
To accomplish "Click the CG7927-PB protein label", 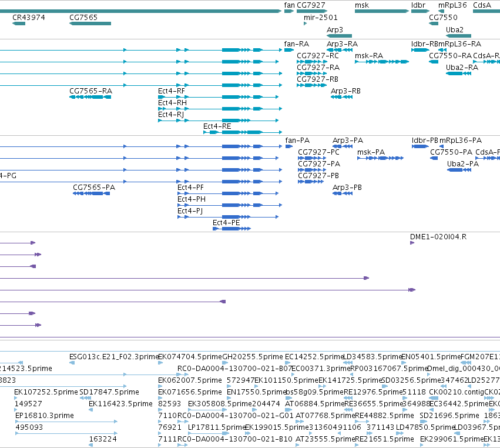I will pyautogui.click(x=318, y=176).
